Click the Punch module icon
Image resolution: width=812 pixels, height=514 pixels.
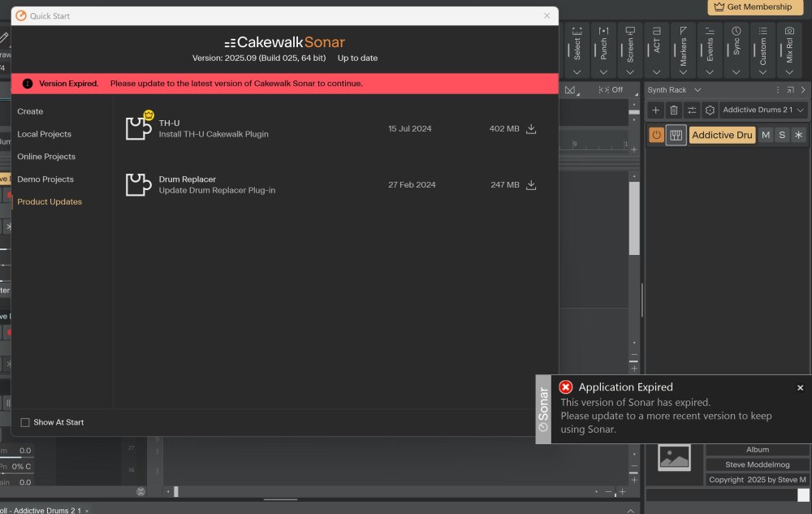coord(603,31)
